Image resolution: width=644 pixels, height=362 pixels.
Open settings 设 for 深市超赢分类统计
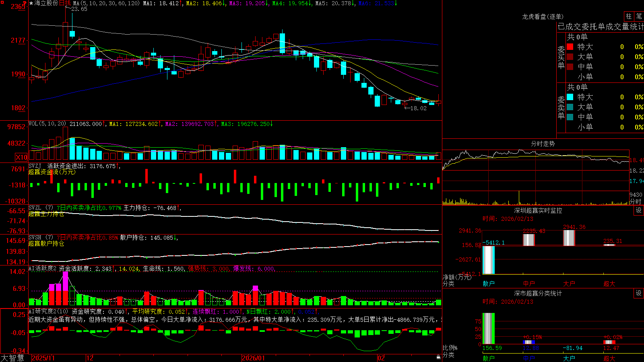639,293
